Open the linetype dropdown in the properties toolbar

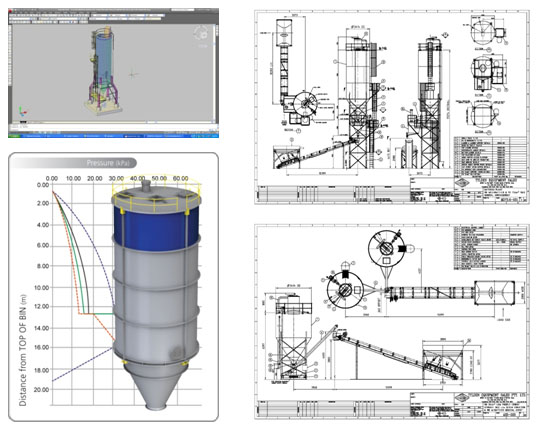click(x=117, y=19)
